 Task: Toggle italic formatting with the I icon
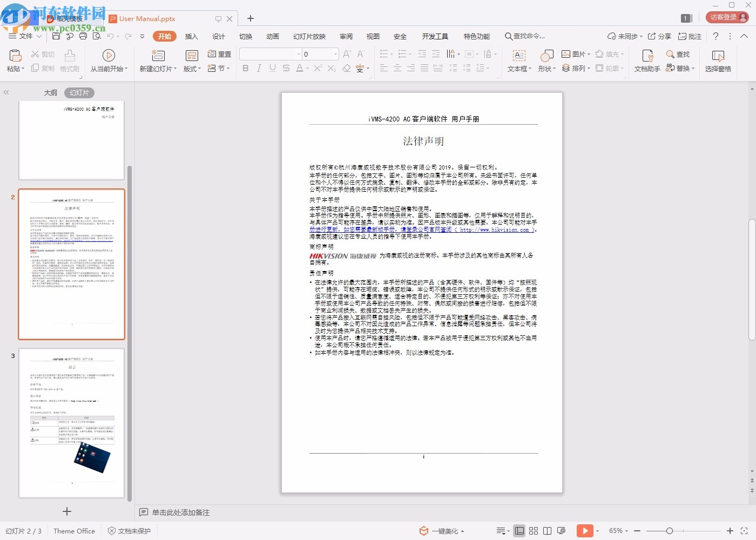click(259, 68)
